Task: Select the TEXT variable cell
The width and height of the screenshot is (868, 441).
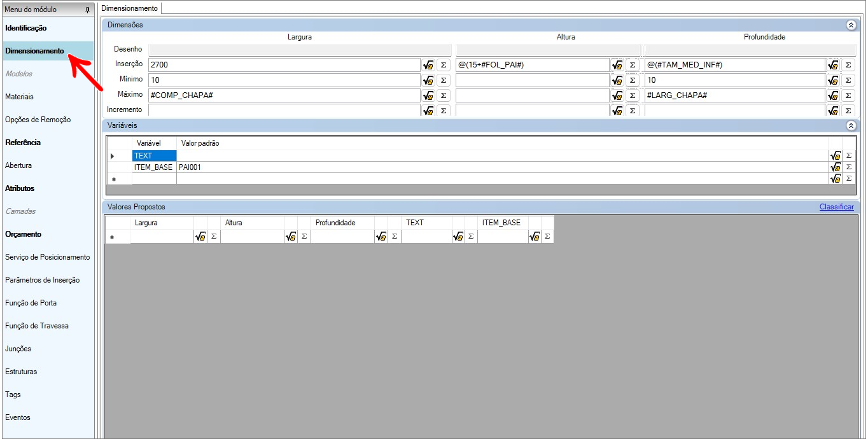Action: 154,155
